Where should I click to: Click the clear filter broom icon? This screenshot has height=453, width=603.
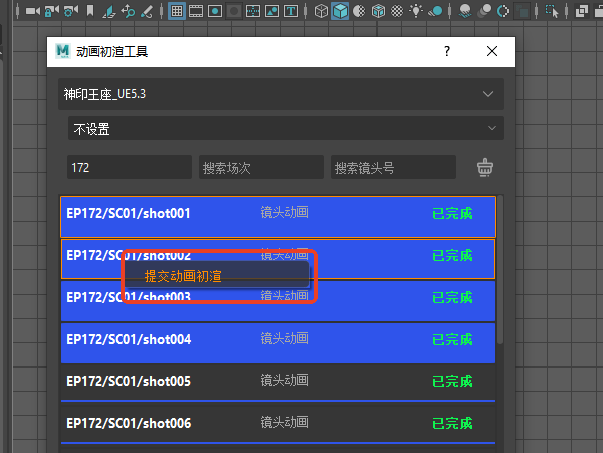pyautogui.click(x=485, y=167)
